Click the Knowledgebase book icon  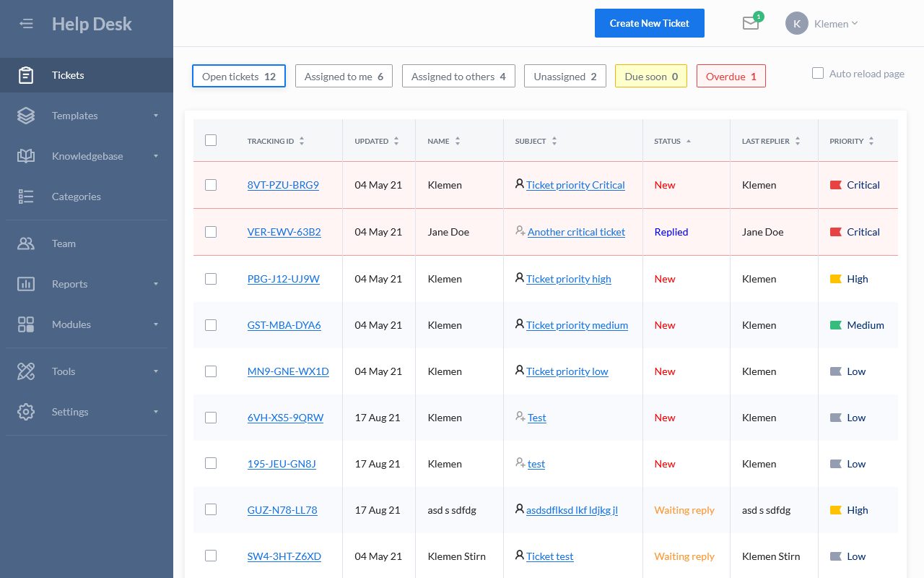pos(26,156)
